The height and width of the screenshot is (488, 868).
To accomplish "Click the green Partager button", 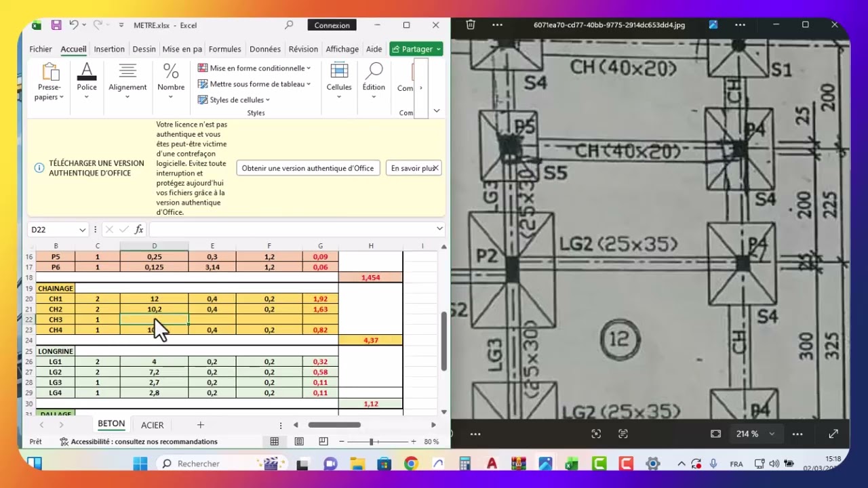I will click(416, 49).
